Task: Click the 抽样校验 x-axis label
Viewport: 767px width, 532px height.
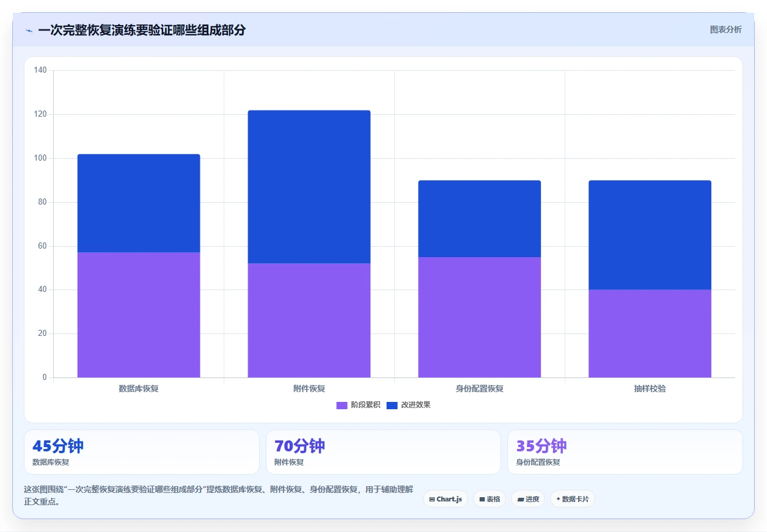Action: pyautogui.click(x=650, y=388)
